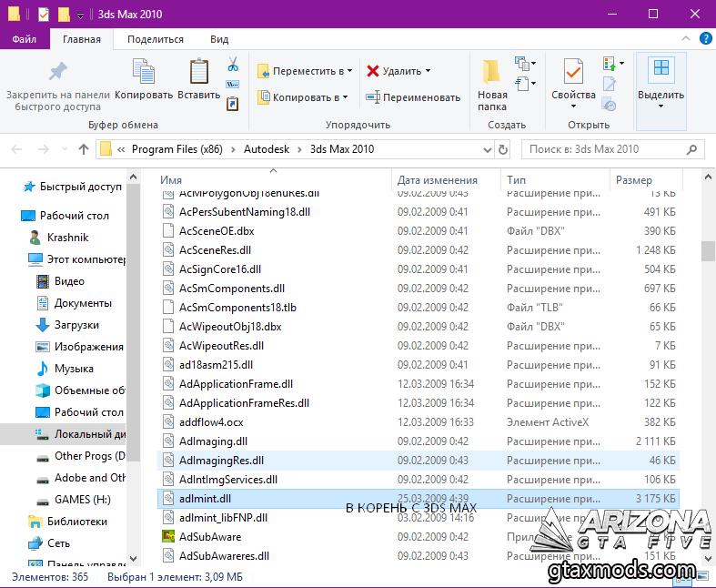Click the Вставить clipboard icon
Viewport: 716px width, 588px height.
pos(198,72)
